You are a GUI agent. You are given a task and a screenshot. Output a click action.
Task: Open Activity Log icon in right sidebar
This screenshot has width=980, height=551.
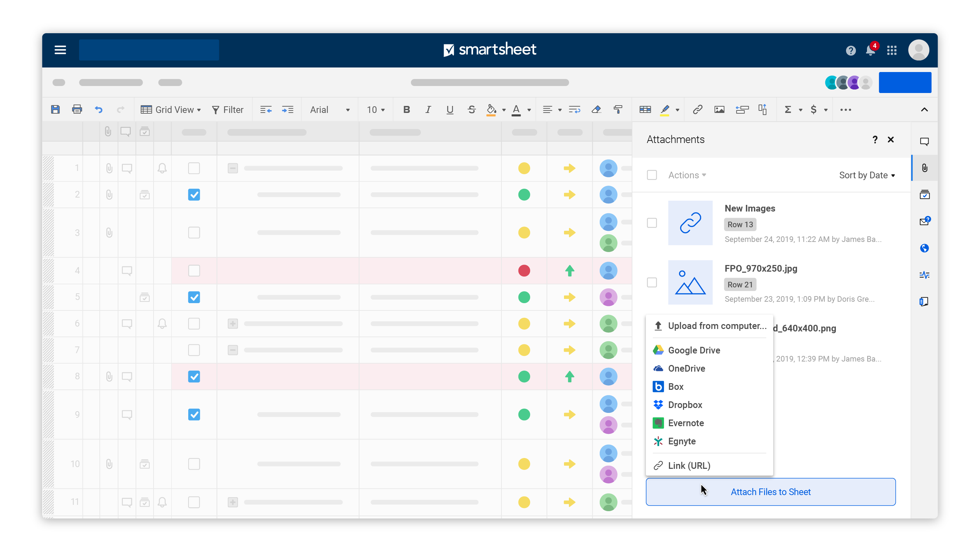924,275
